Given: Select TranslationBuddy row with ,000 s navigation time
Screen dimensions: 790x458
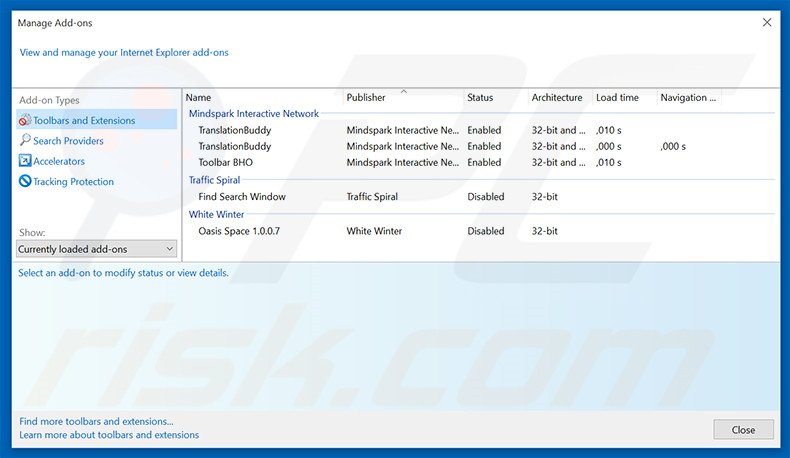Looking at the screenshot, I should pyautogui.click(x=479, y=146).
